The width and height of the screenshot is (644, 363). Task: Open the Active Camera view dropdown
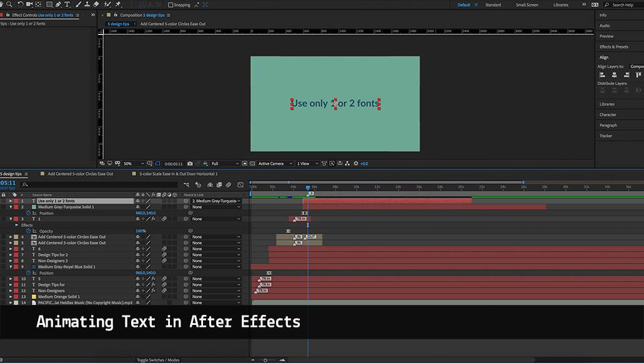[x=275, y=164]
